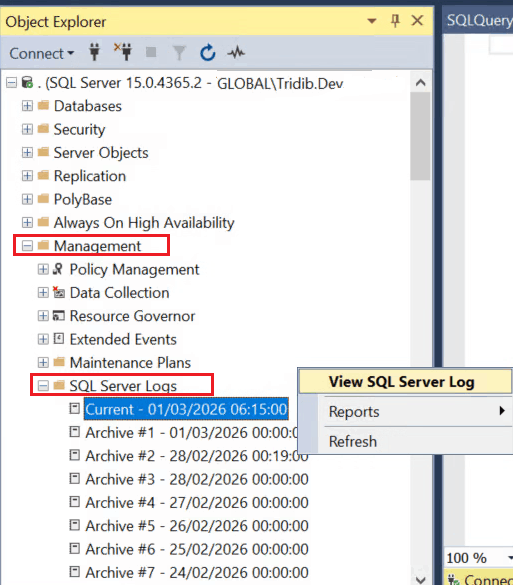This screenshot has height=585, width=513.
Task: Click the Extended Events icon
Action: pyautogui.click(x=59, y=339)
